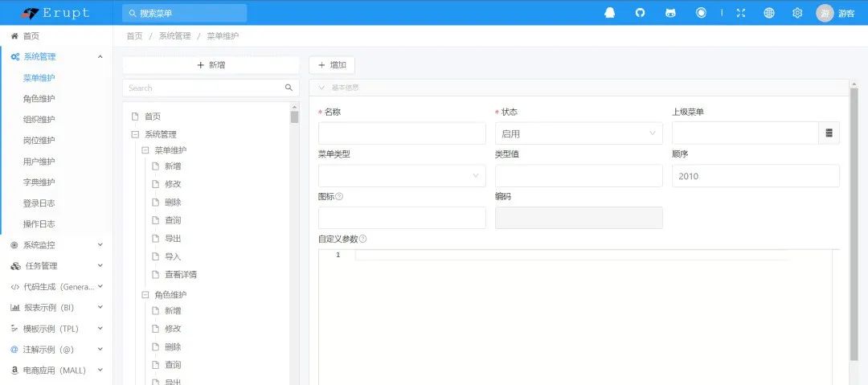The width and height of the screenshot is (868, 385).
Task: Collapse 系统管理 sidebar chevron
Action: [100, 56]
